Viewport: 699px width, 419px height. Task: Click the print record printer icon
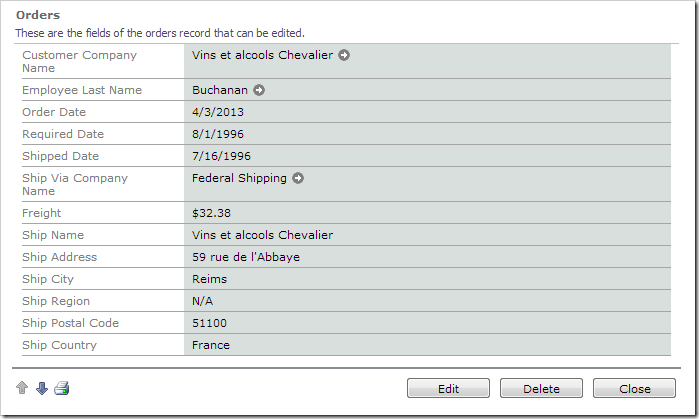62,388
